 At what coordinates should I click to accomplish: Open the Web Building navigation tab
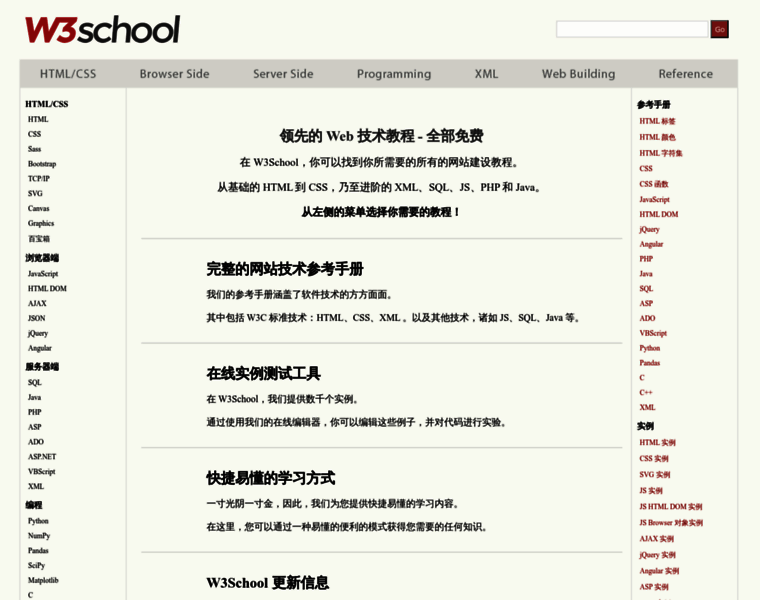tap(578, 74)
